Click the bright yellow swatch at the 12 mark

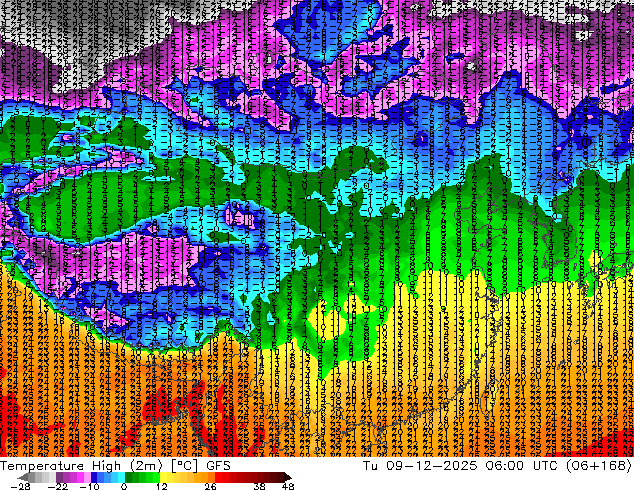tap(163, 477)
